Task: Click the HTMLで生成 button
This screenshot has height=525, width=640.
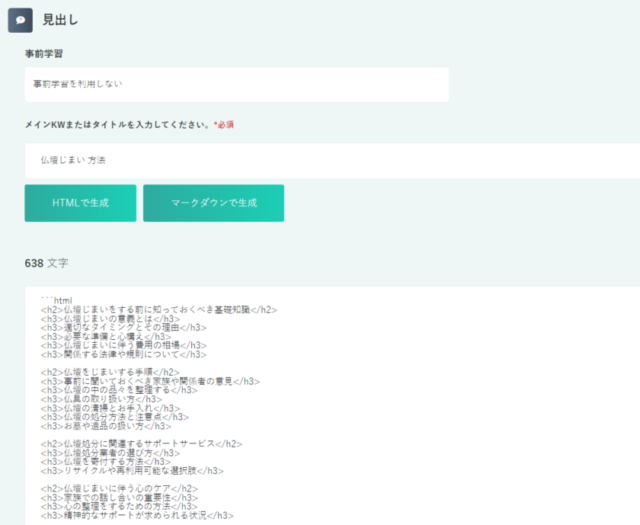Action: point(80,203)
